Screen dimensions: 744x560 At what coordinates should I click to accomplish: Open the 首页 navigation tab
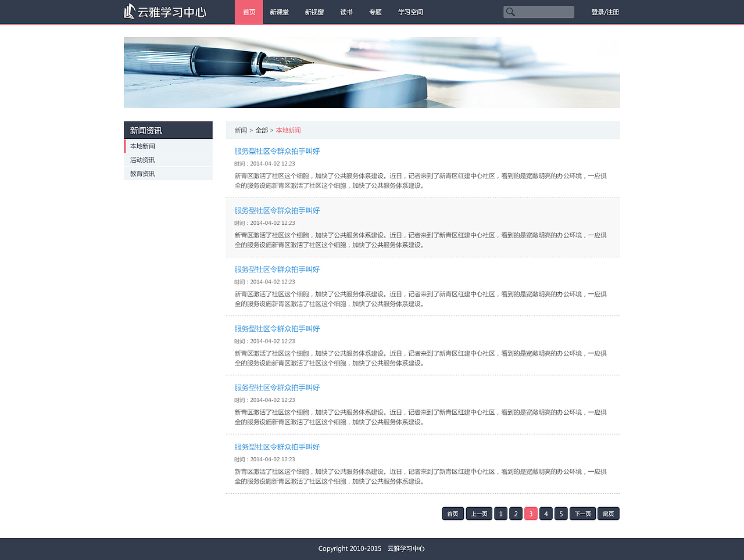[249, 12]
